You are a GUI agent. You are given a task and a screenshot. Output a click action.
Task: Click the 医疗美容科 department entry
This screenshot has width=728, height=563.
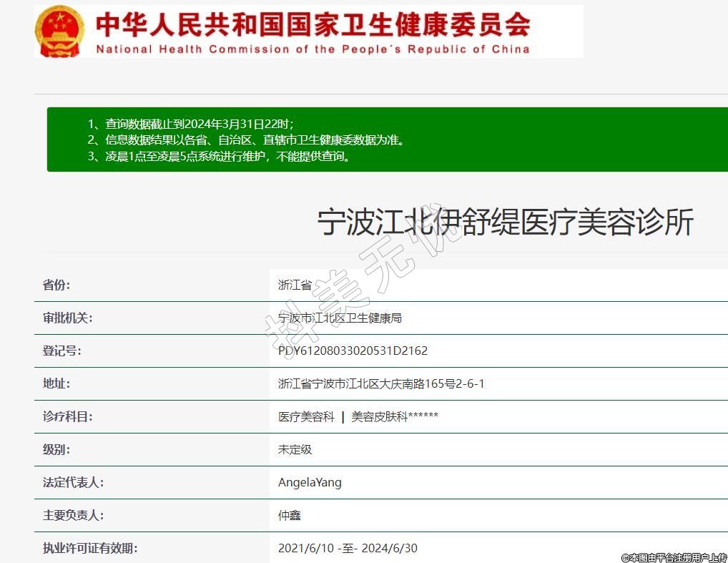click(x=306, y=416)
